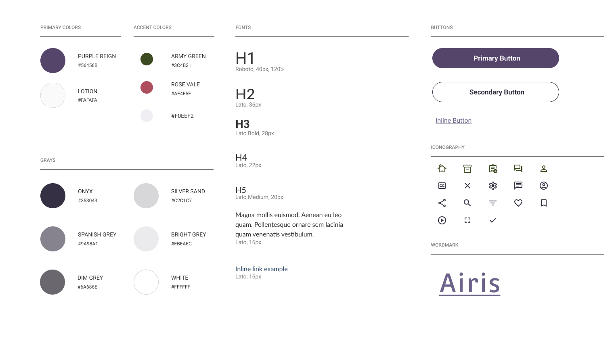Click the bold H3 heading sample
The image size is (614, 364).
tap(243, 124)
